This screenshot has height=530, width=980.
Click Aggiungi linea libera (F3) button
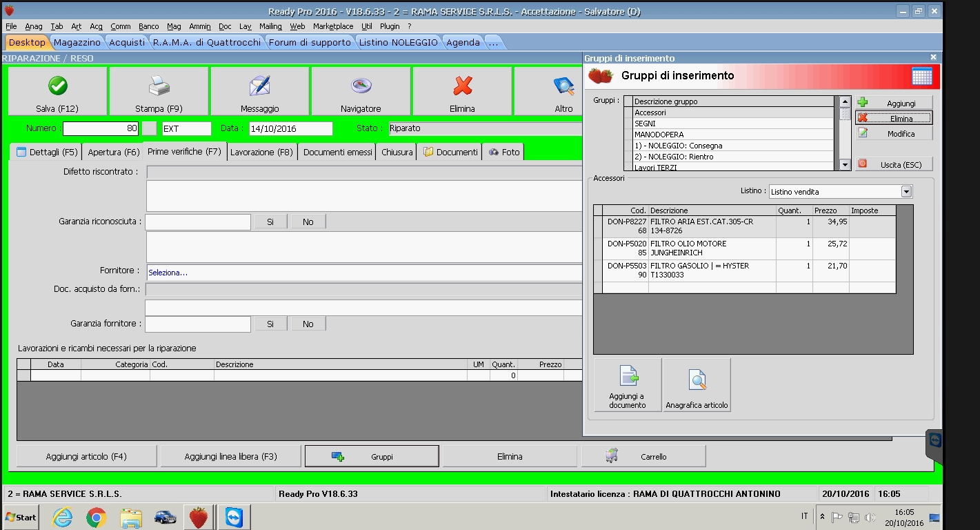click(230, 456)
